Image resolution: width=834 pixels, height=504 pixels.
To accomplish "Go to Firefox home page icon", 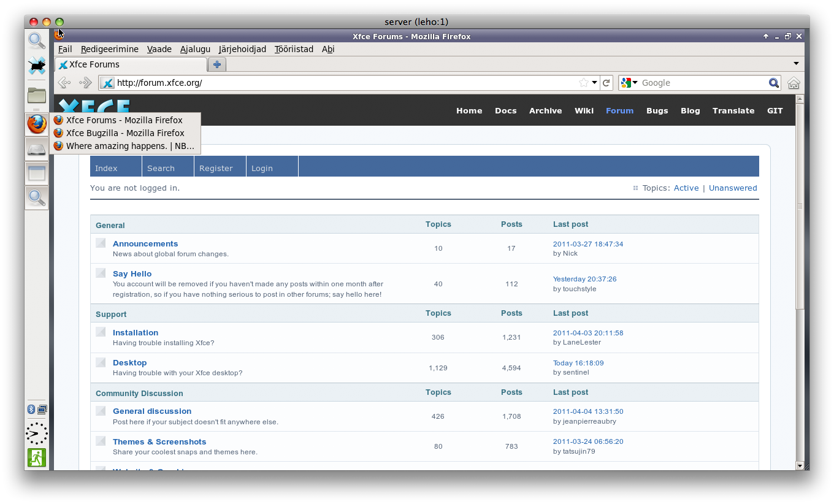I will 794,83.
